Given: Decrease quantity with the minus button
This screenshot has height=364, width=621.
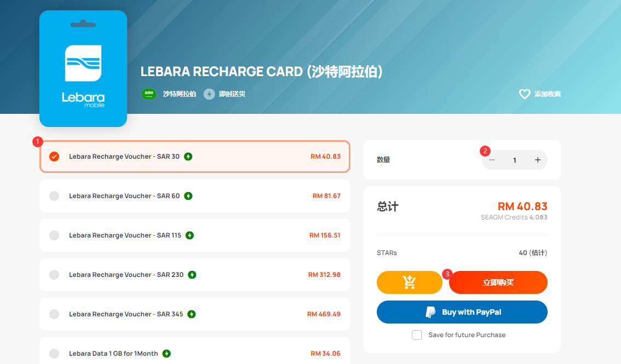Looking at the screenshot, I should tap(492, 160).
